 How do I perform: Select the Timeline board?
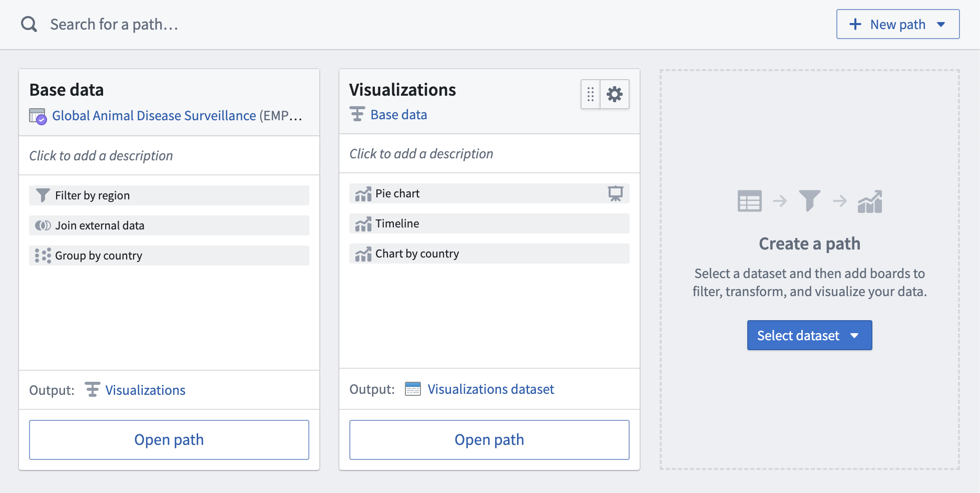[489, 223]
